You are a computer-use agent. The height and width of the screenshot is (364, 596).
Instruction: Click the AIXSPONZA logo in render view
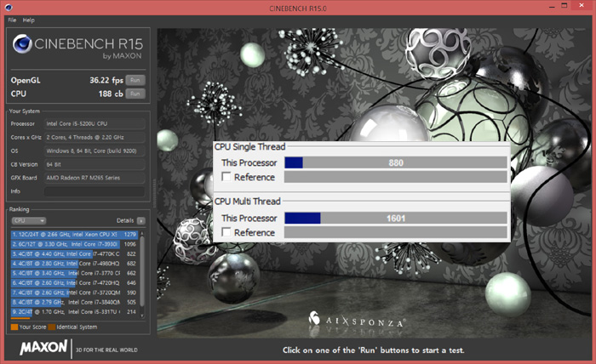357,321
